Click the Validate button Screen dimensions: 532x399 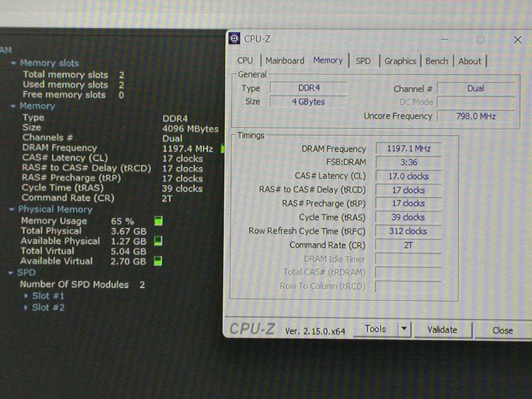(442, 330)
